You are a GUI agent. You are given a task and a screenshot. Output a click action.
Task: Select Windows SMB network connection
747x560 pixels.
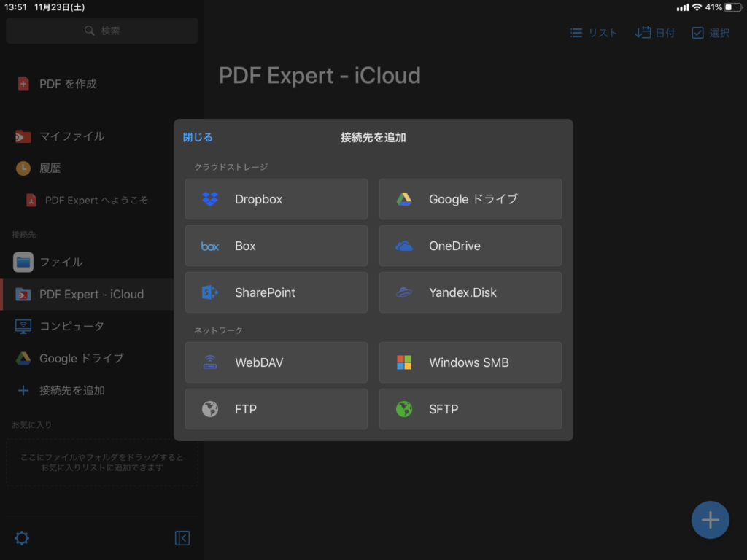[x=471, y=362]
